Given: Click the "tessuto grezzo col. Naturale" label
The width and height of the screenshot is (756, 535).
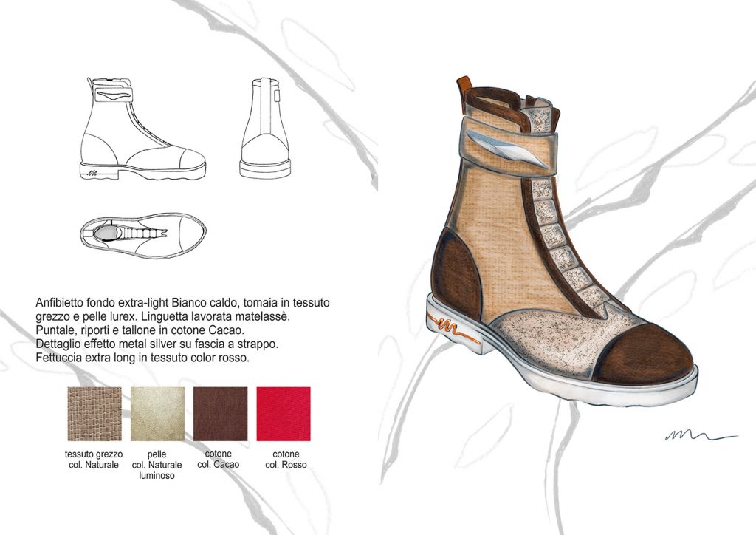Looking at the screenshot, I should coord(94,459).
